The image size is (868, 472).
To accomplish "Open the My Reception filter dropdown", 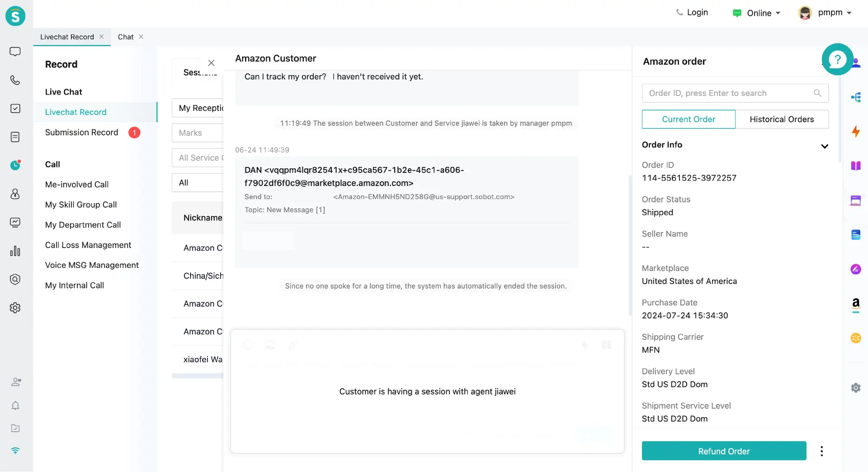I will coord(198,108).
